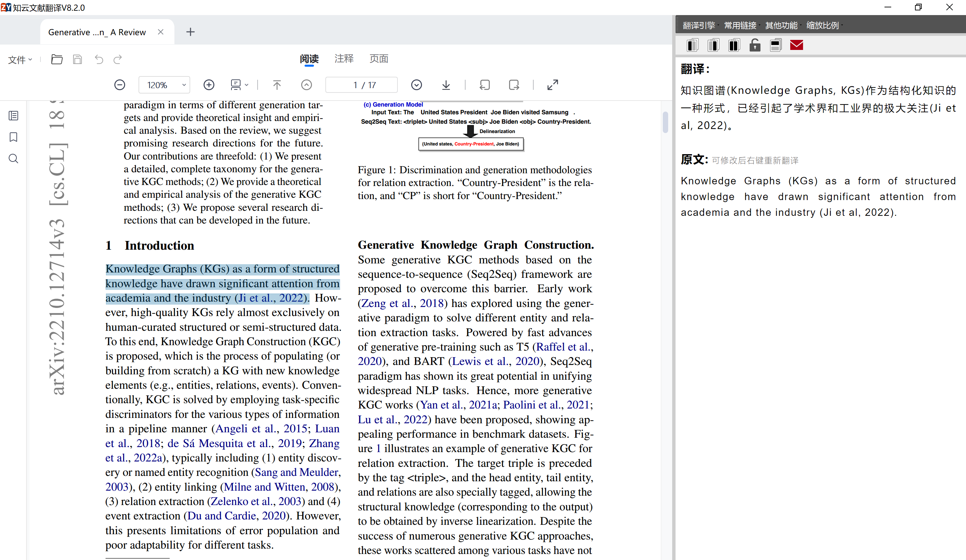
Task: Open the 常用链接 menu
Action: 740,25
